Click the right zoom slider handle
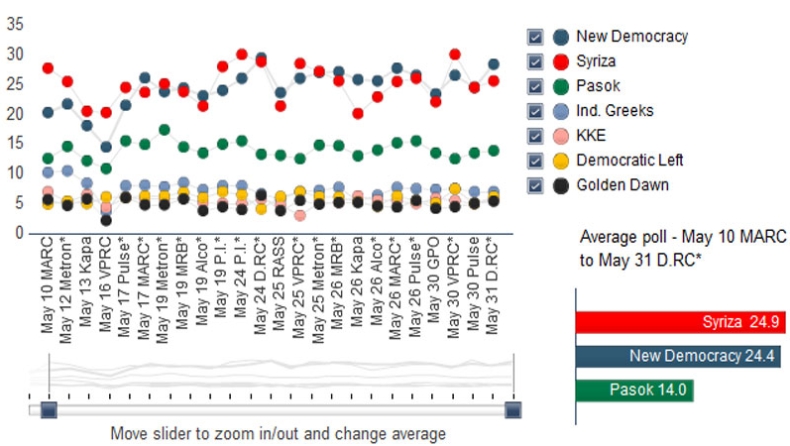Image resolution: width=790 pixels, height=446 pixels. point(513,410)
